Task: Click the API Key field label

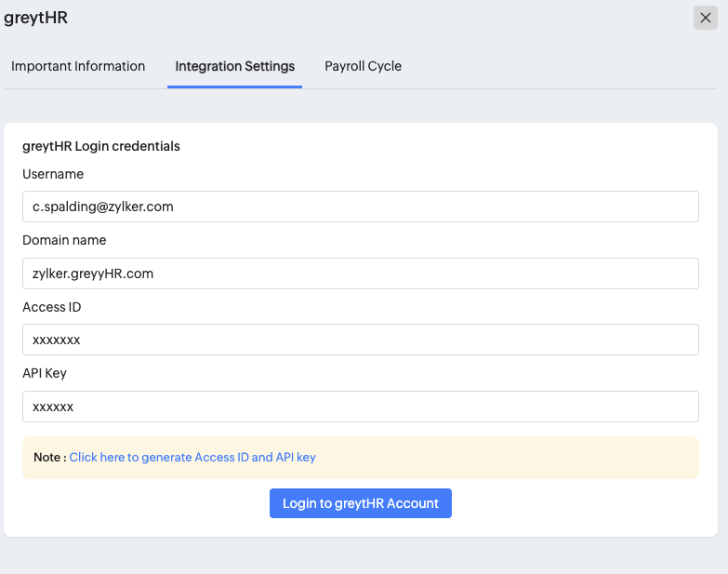Action: pyautogui.click(x=45, y=373)
